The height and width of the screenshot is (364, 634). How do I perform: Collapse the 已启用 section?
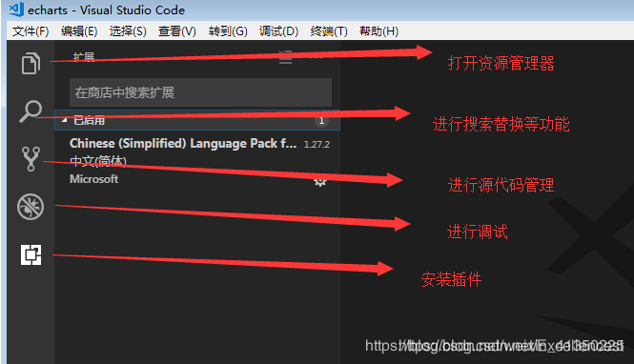click(197, 120)
